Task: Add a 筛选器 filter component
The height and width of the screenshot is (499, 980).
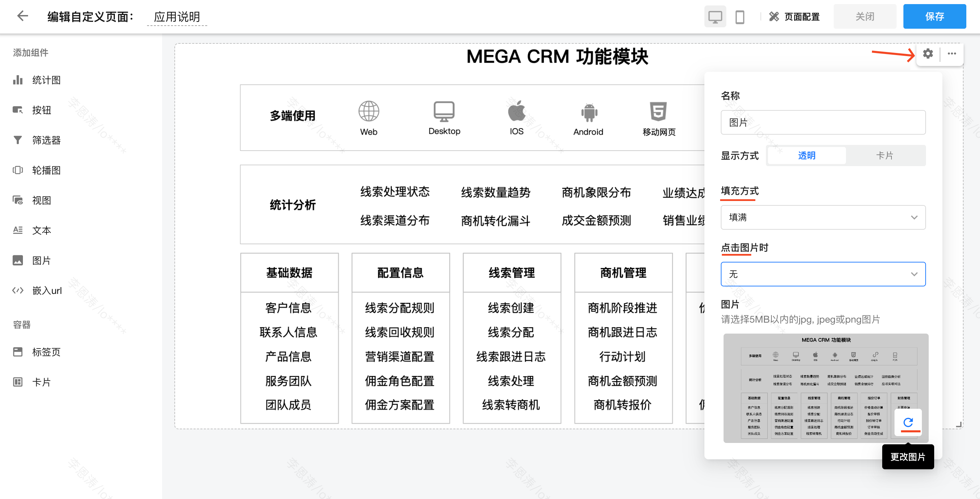Action: pyautogui.click(x=37, y=140)
